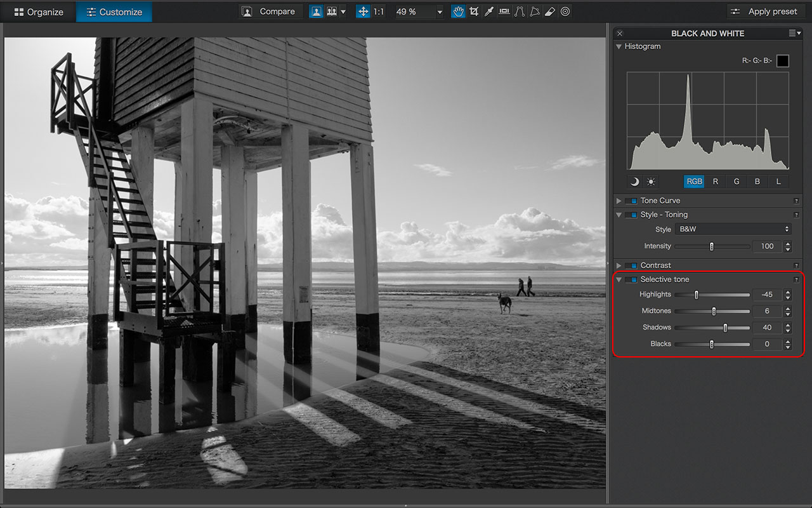Viewport: 812px width, 508px height.
Task: Show the L luminance histogram
Action: [778, 182]
